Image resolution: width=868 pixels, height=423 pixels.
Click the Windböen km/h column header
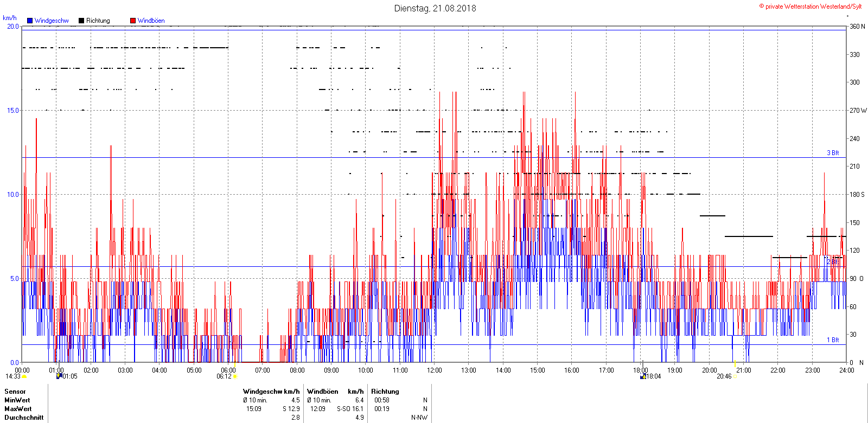(335, 392)
